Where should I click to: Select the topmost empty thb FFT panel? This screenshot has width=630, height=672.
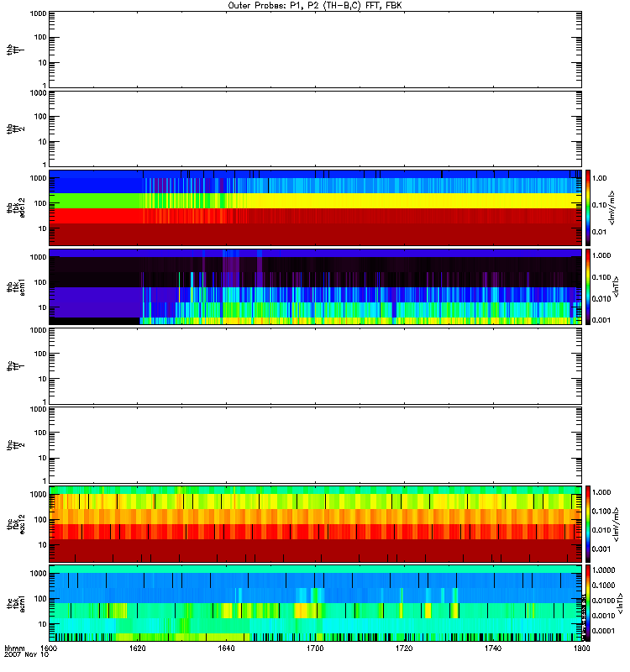(315, 50)
